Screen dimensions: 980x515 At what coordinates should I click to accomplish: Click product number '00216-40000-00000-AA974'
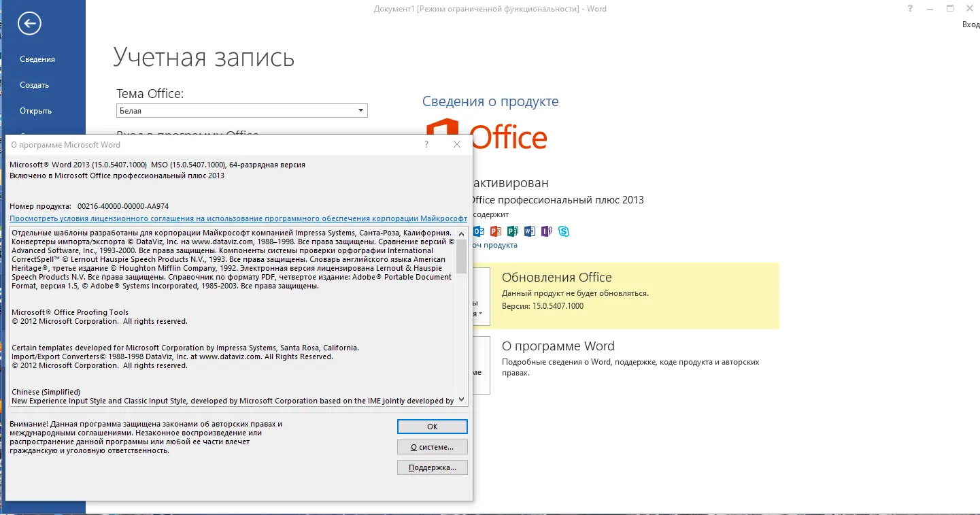click(123, 205)
